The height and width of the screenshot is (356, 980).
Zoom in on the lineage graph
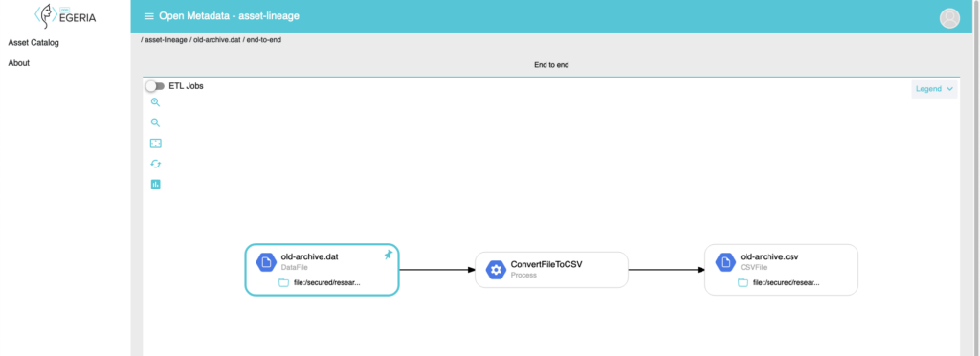[x=156, y=102]
